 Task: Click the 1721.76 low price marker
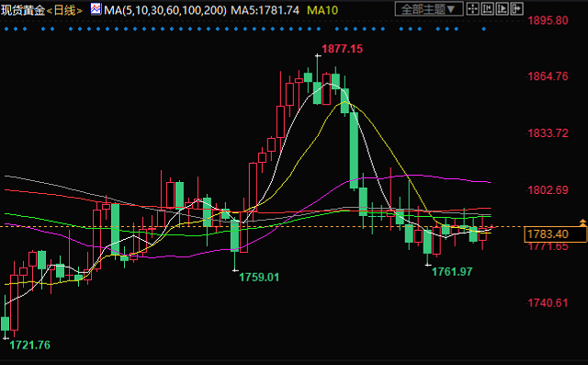coord(29,345)
